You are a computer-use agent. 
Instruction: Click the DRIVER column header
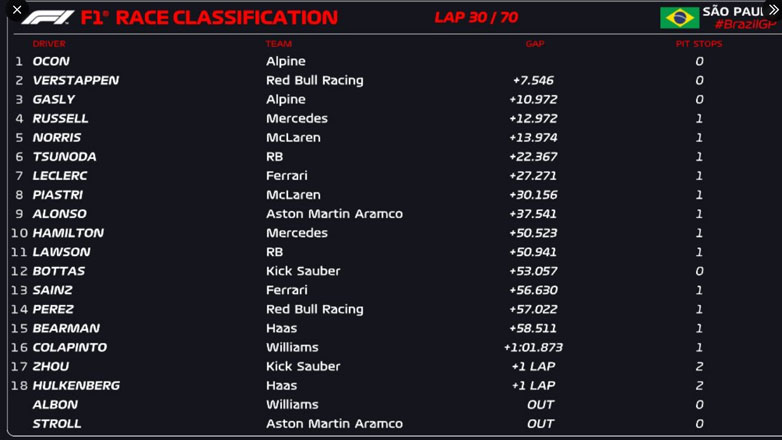tap(49, 44)
